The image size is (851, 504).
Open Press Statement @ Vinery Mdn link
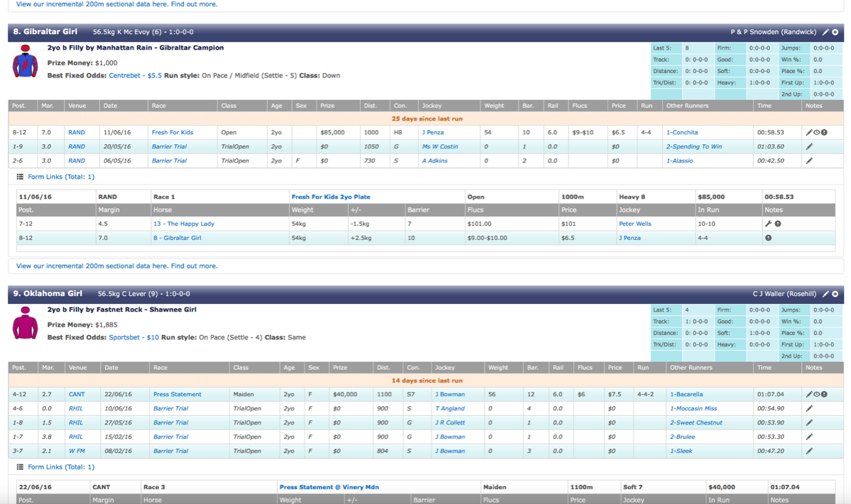pyautogui.click(x=329, y=487)
